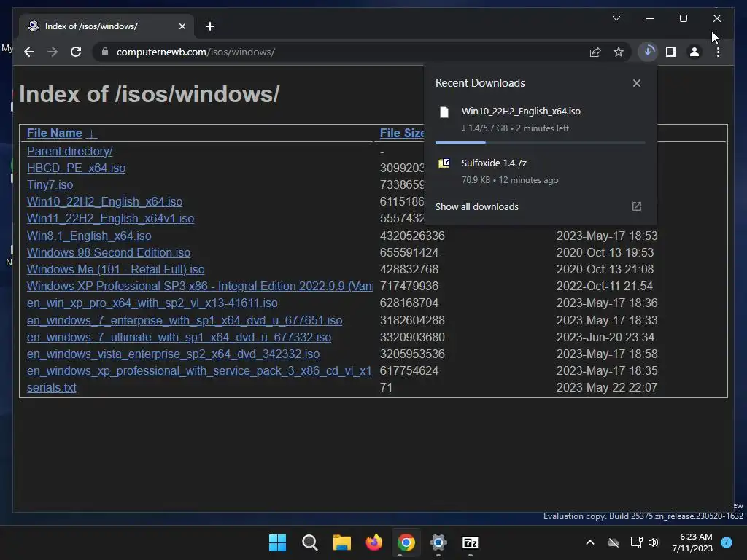Open the side panel icon

pyautogui.click(x=671, y=52)
